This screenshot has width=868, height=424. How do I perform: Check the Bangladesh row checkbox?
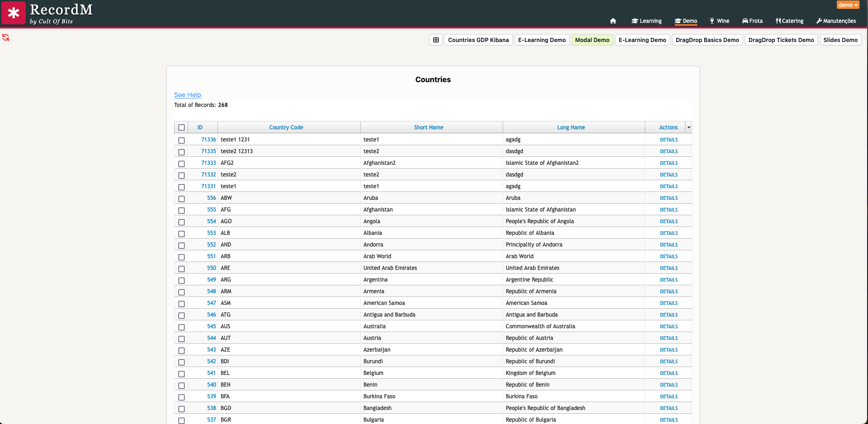(182, 409)
